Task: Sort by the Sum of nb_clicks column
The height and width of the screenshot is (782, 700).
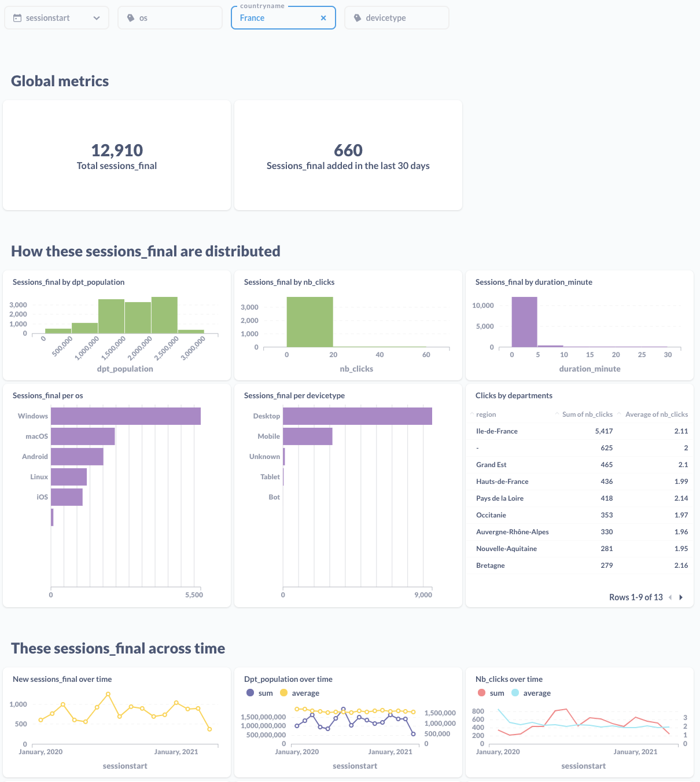Action: coord(587,414)
